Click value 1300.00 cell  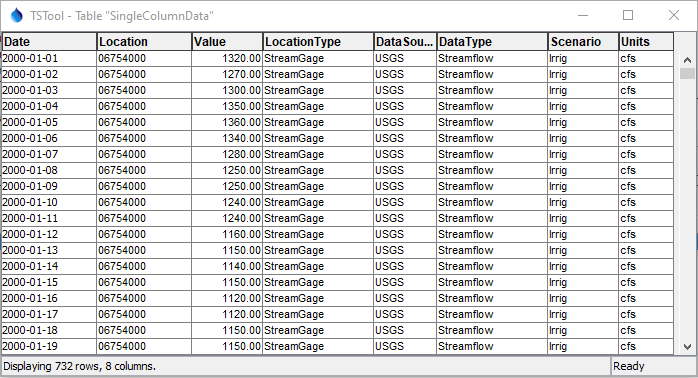(x=227, y=90)
